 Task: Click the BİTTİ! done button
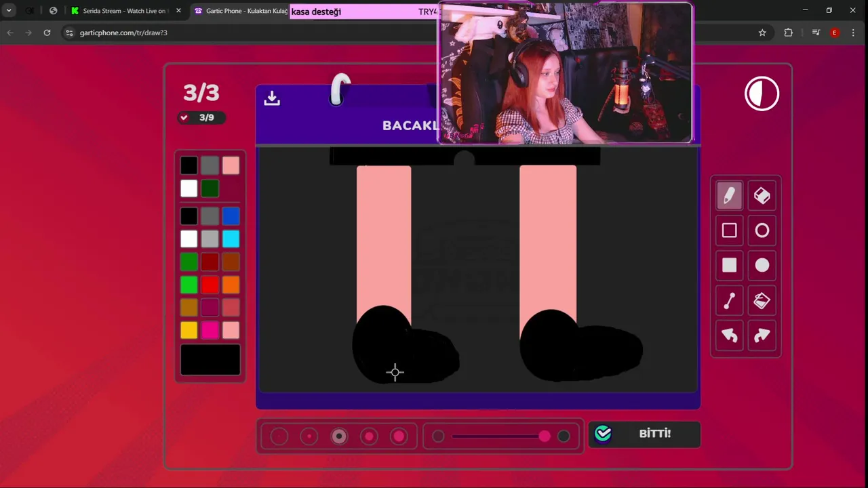coord(644,434)
